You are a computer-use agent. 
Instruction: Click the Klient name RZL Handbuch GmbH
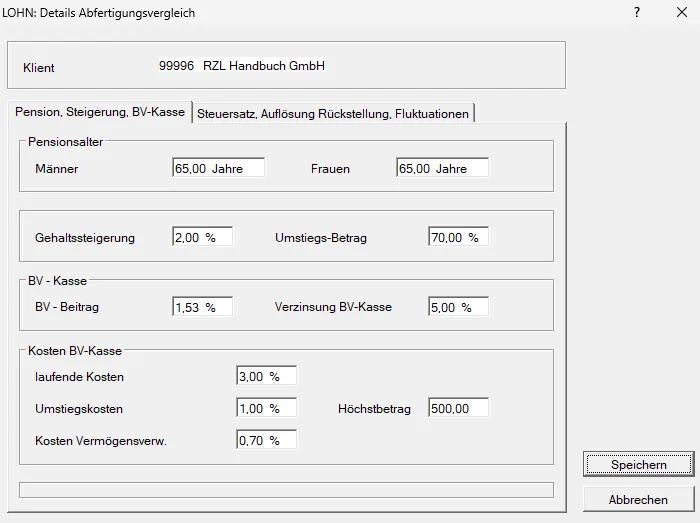tap(264, 66)
